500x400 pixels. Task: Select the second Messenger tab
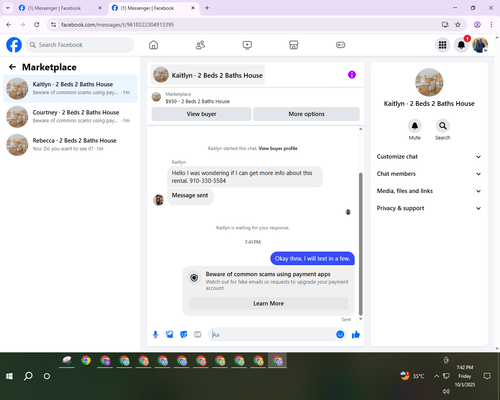coord(153,8)
